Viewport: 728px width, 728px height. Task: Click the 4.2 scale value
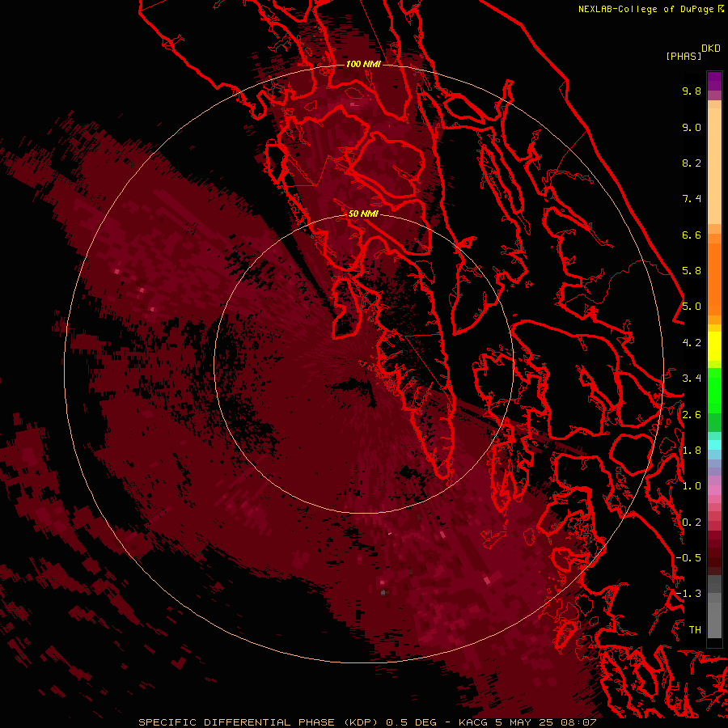tap(692, 343)
